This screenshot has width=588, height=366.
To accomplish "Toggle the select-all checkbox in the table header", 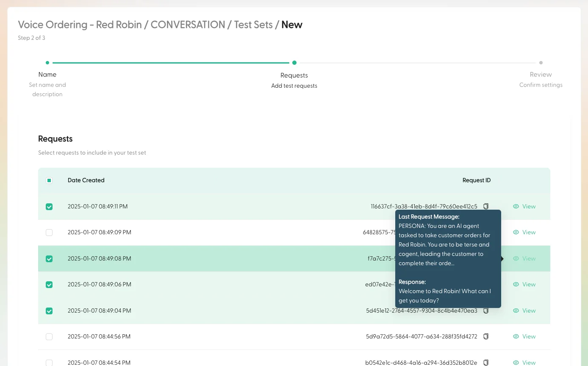I will coord(49,180).
